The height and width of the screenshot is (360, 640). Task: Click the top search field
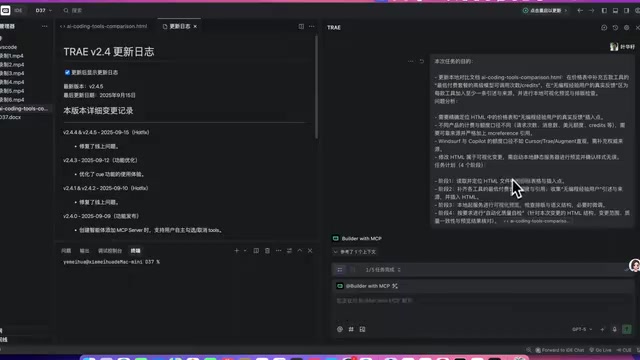point(73,10)
